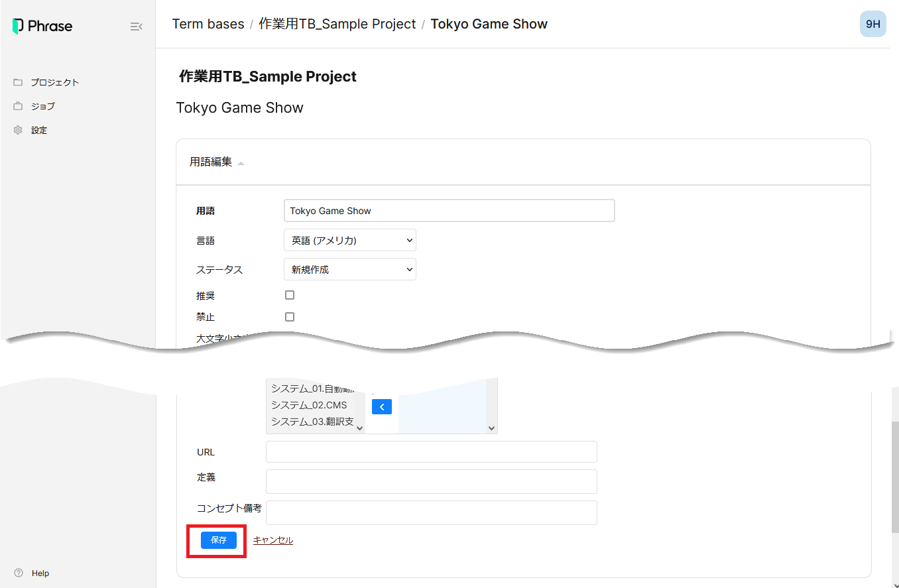Click the Help question mark icon

click(19, 573)
